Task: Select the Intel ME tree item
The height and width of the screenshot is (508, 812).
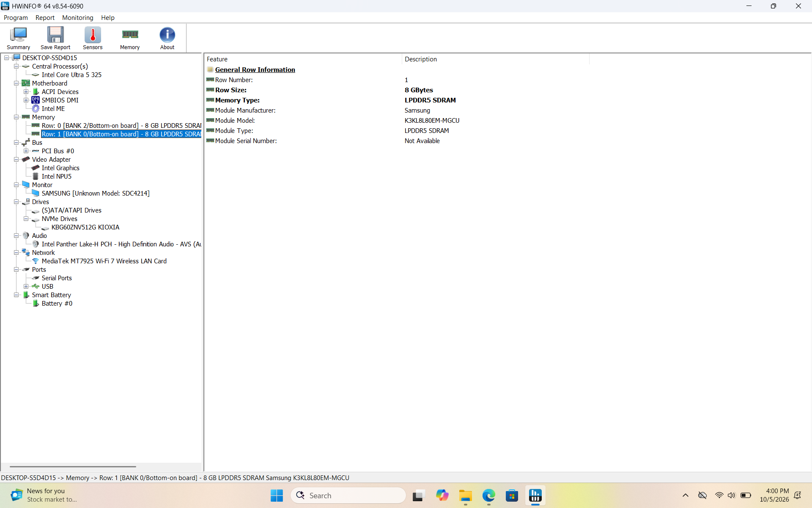Action: point(53,109)
